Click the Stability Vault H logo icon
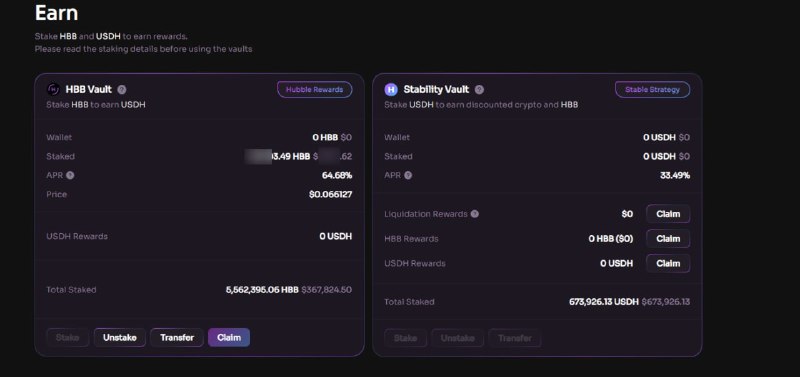 click(391, 90)
